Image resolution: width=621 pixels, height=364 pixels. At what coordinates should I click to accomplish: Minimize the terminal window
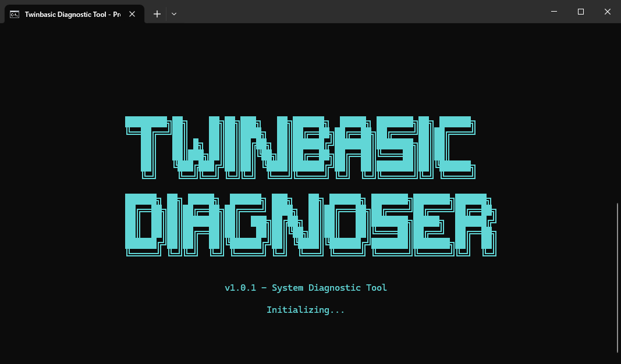tap(553, 12)
